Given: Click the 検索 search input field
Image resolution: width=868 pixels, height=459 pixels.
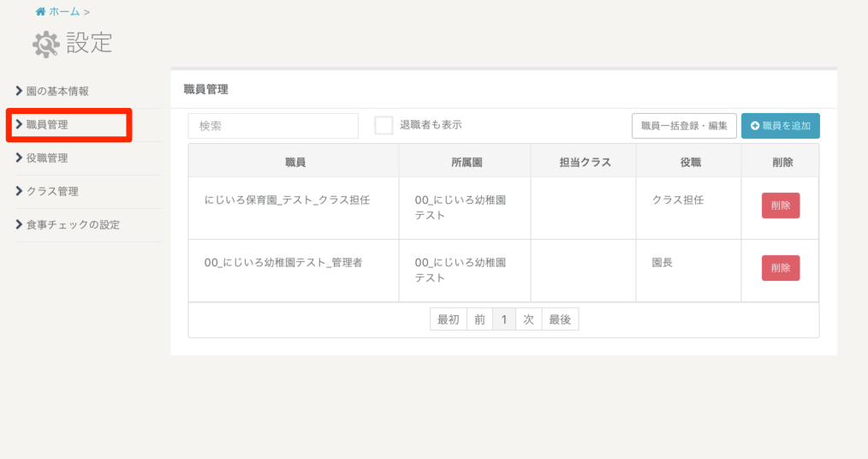Looking at the screenshot, I should point(273,126).
